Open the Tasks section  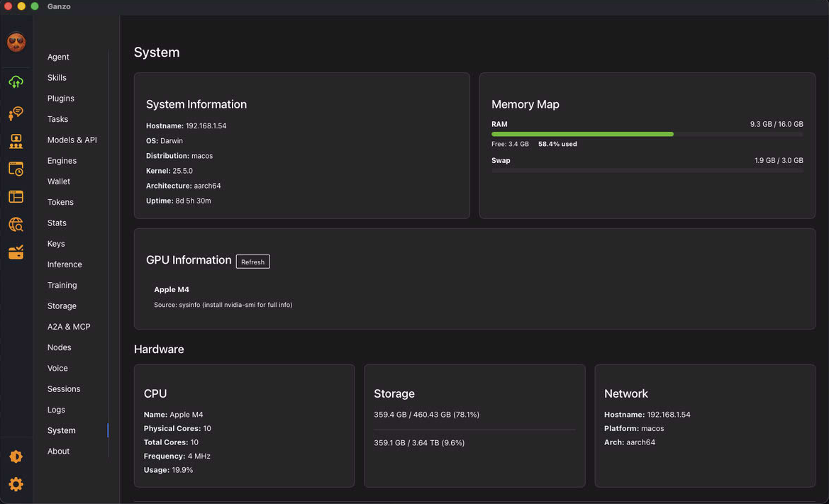pyautogui.click(x=57, y=119)
